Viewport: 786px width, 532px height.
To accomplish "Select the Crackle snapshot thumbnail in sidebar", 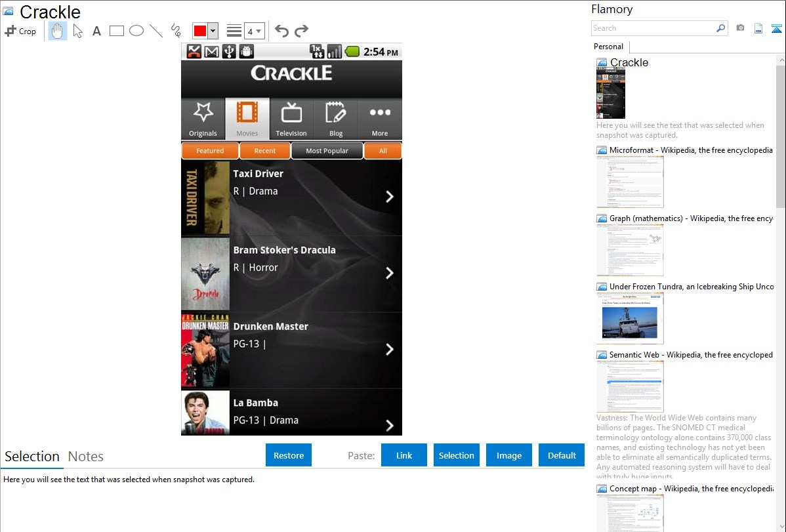I will (611, 93).
